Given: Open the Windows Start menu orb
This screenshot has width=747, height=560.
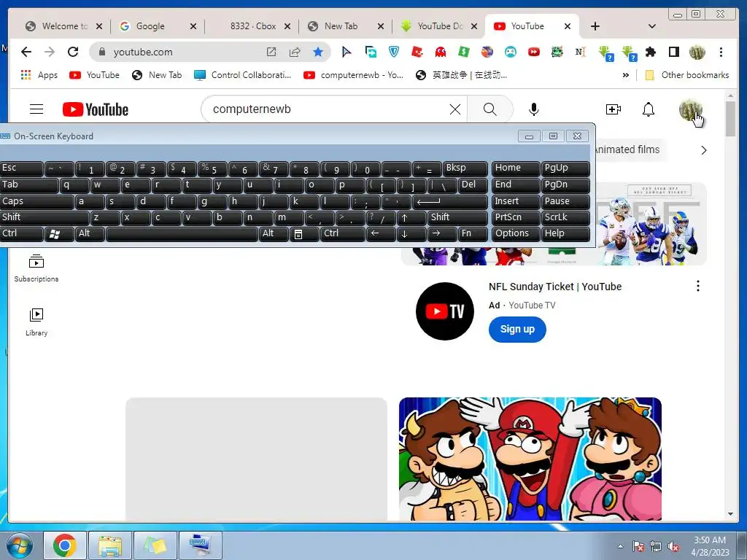Looking at the screenshot, I should tap(20, 545).
